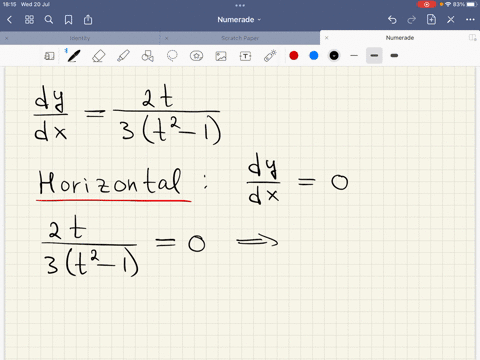The image size is (480, 360).
Task: Pick the thickest stroke width
Action: [x=394, y=56]
